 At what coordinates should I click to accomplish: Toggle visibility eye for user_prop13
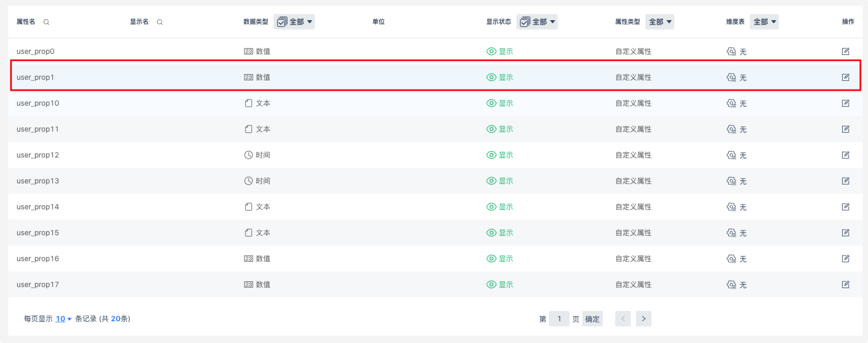(491, 181)
